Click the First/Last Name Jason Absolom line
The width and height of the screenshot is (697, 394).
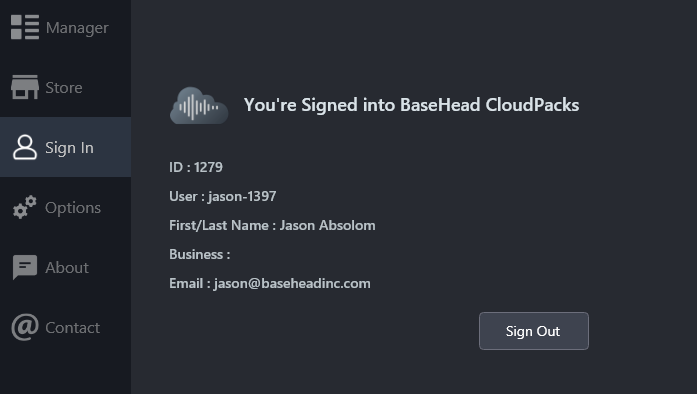pyautogui.click(x=272, y=225)
